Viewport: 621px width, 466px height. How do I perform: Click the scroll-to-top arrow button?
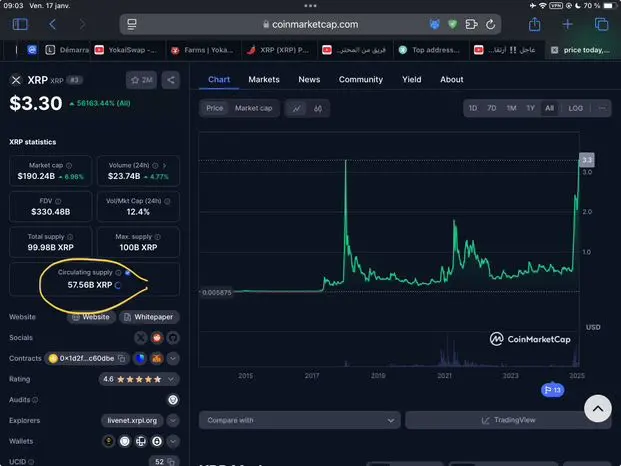[598, 409]
